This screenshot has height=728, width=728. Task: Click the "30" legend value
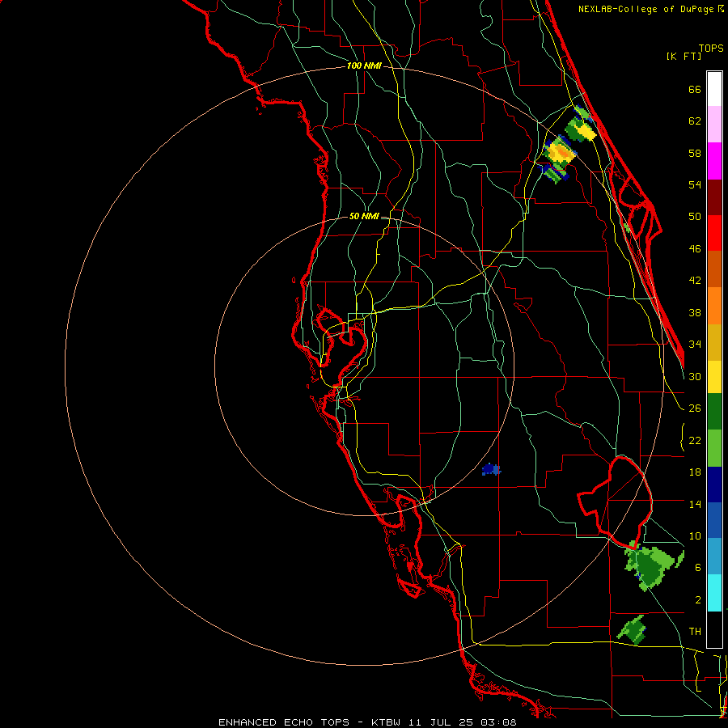click(695, 376)
